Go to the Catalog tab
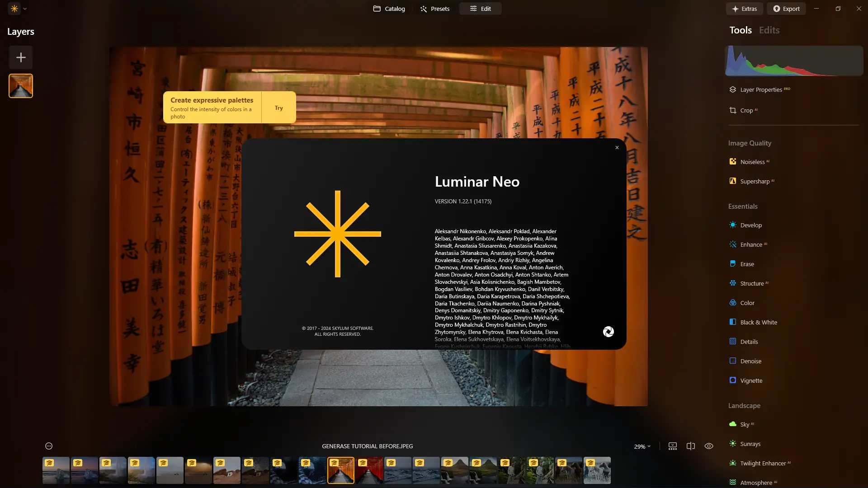This screenshot has width=868, height=488. 389,9
